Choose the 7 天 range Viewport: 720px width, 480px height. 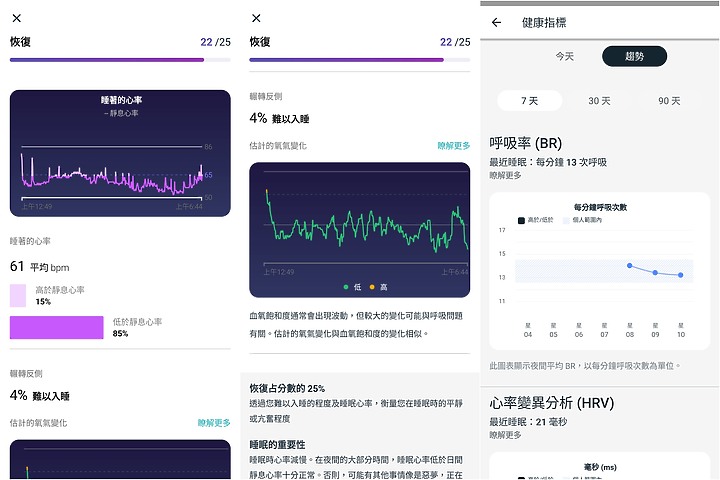click(529, 101)
